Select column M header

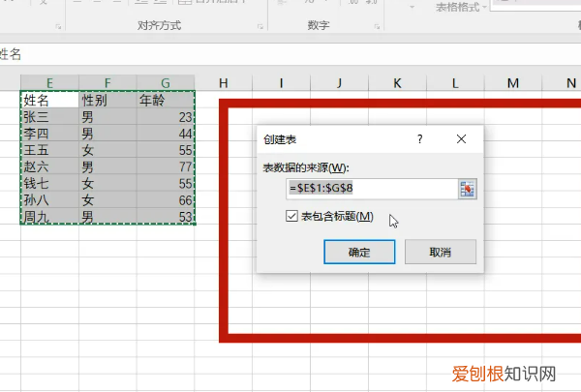(513, 82)
